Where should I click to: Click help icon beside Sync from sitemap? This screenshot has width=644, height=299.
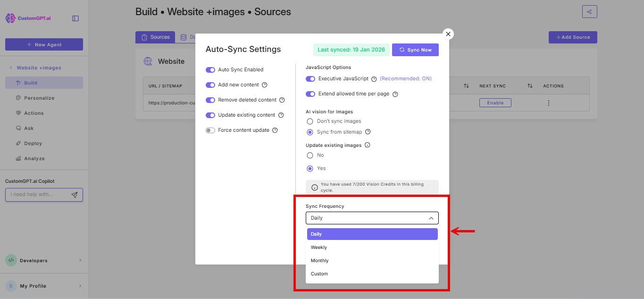[368, 132]
